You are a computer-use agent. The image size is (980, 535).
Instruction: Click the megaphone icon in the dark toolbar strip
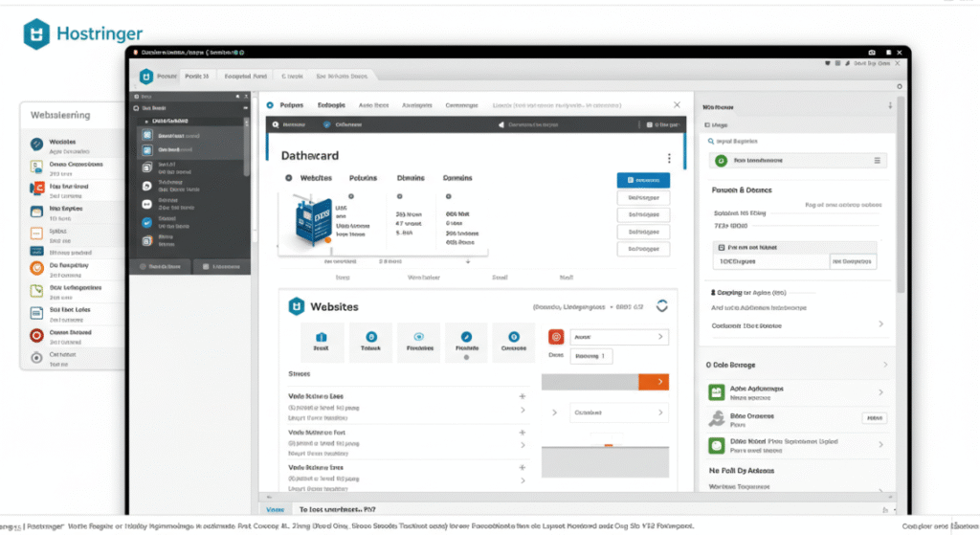tap(501, 125)
